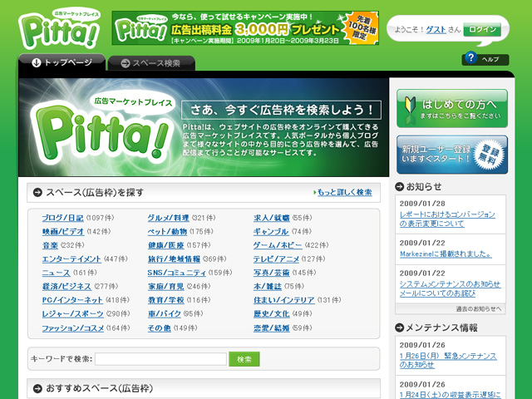Click the arrow icon beside メンテナンス情報 heading
The height and width of the screenshot is (399, 532).
(399, 328)
